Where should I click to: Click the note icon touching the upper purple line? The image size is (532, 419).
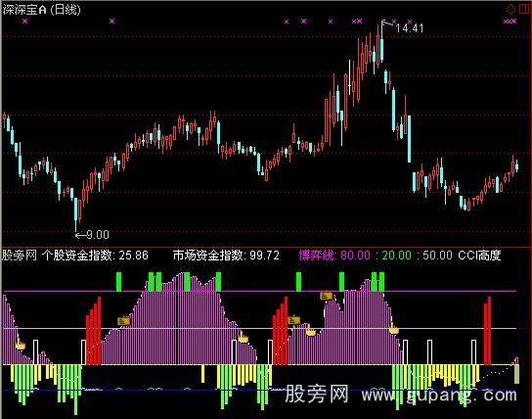coord(327,296)
